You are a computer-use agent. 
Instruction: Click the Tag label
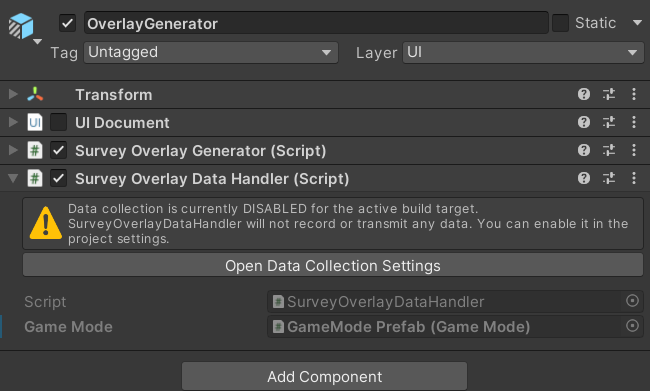pyautogui.click(x=64, y=53)
